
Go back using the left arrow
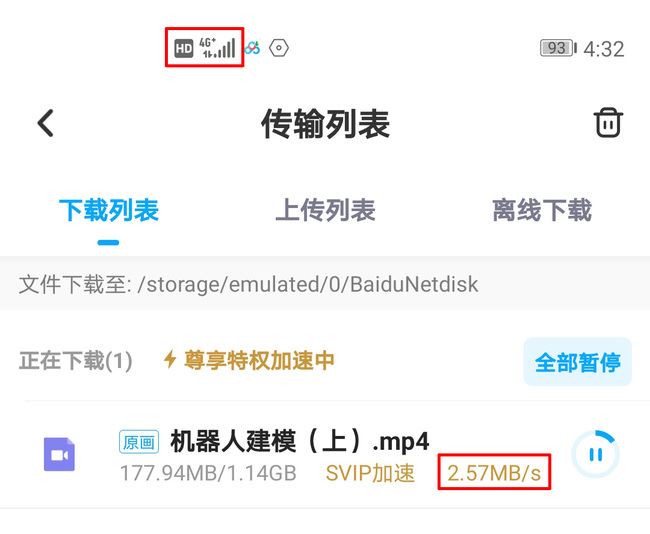(46, 123)
